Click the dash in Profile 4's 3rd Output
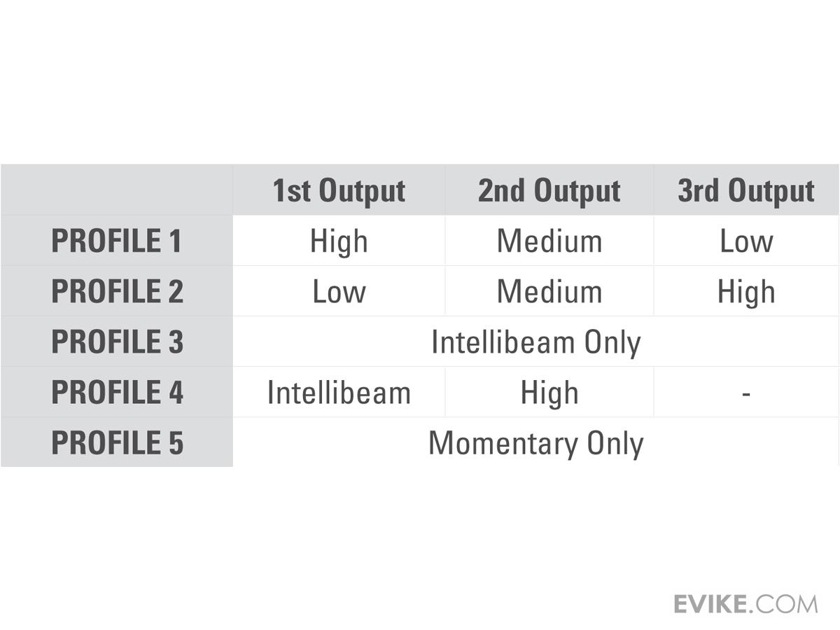Image resolution: width=840 pixels, height=630 pixels. coord(746,393)
